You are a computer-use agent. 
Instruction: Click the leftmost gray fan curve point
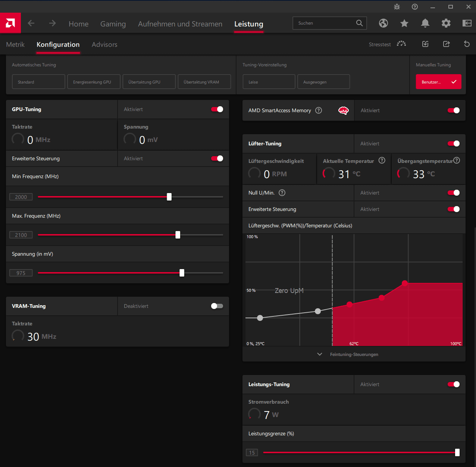click(x=260, y=318)
